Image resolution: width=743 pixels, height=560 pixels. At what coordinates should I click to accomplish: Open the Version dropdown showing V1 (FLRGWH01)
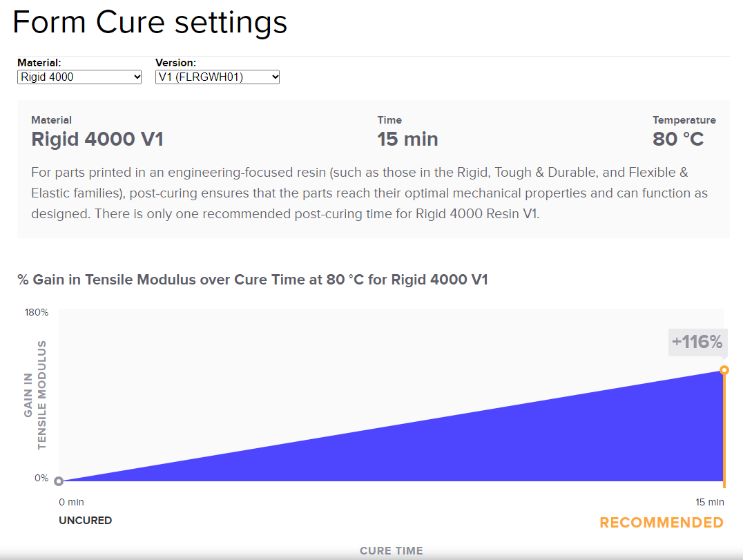[x=218, y=77]
